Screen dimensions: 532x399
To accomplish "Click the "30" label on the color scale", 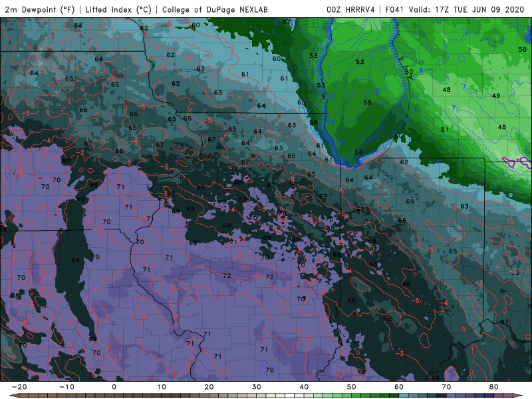I will point(257,387).
